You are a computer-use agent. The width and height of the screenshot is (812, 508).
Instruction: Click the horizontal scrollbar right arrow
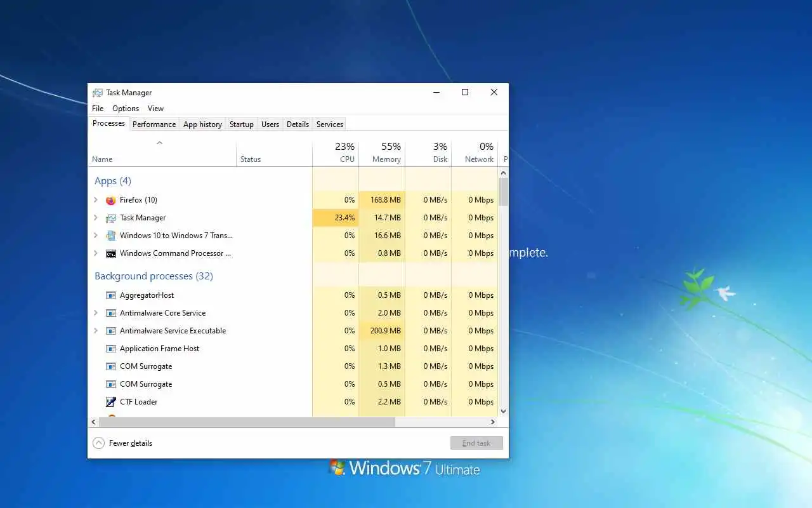point(493,422)
